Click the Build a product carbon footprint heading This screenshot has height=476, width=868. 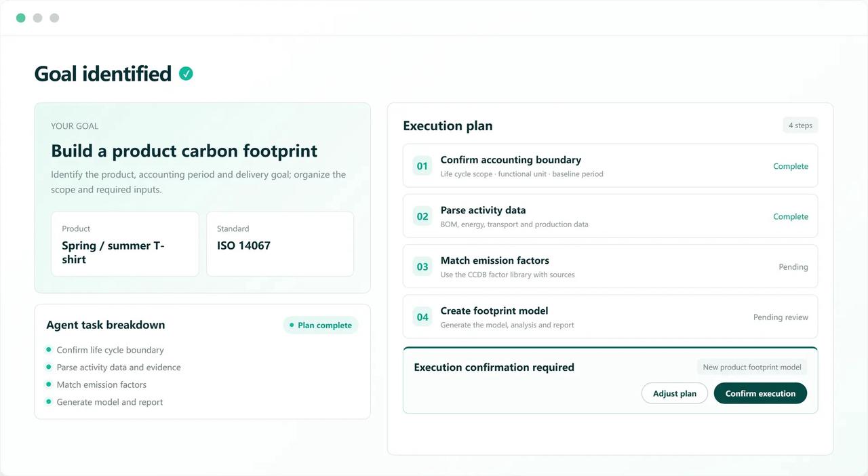(184, 151)
